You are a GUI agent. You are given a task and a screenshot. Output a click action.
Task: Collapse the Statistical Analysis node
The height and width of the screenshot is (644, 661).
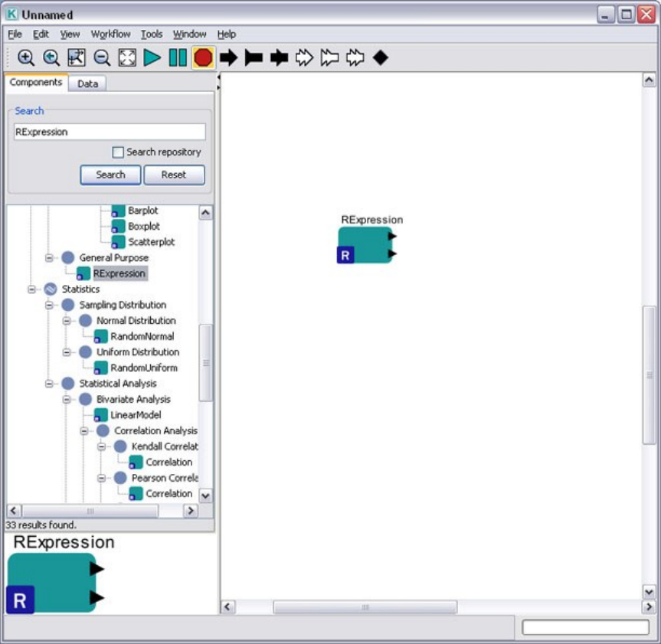49,384
